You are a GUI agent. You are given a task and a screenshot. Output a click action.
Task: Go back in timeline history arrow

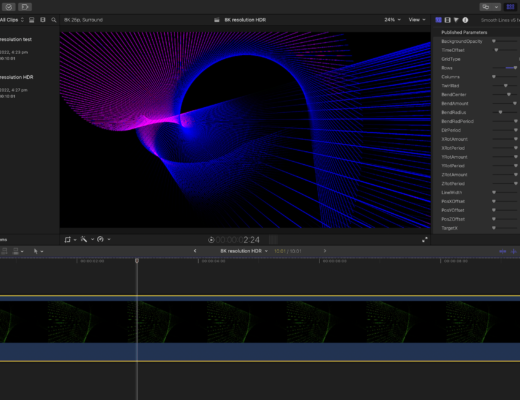[x=195, y=251]
